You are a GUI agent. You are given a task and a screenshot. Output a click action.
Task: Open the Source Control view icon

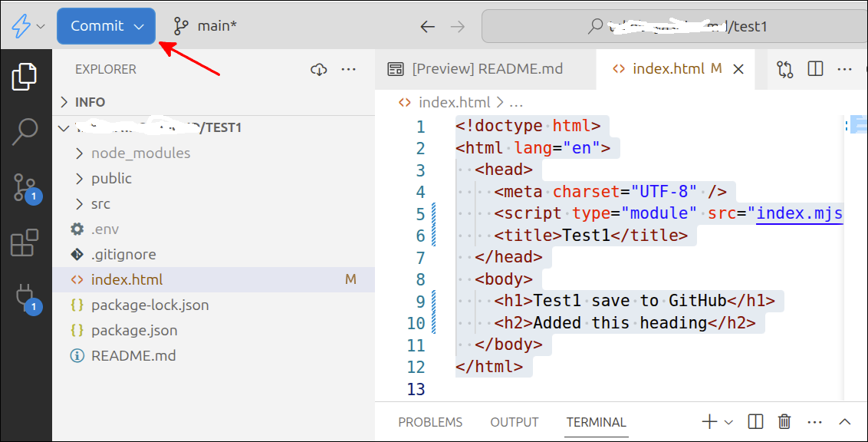(25, 188)
